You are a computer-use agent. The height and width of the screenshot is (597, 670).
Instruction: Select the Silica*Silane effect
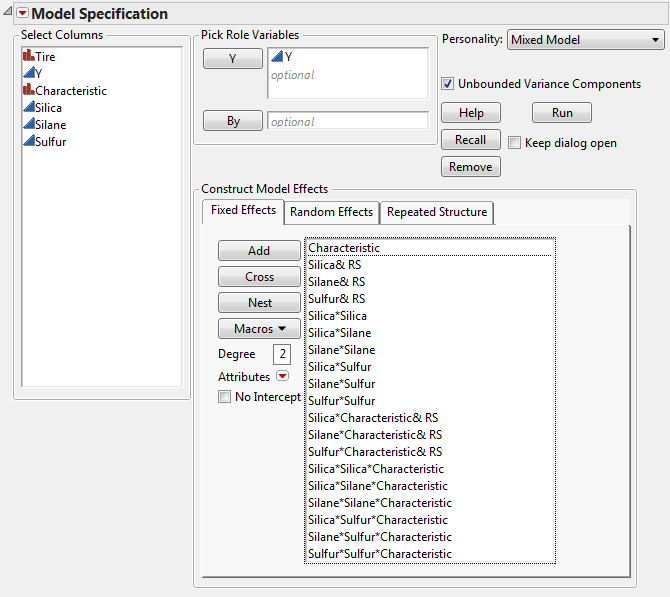coord(430,333)
